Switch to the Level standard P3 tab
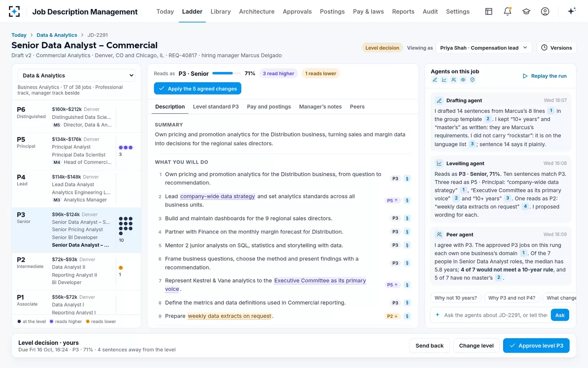588x368 pixels. tap(216, 107)
